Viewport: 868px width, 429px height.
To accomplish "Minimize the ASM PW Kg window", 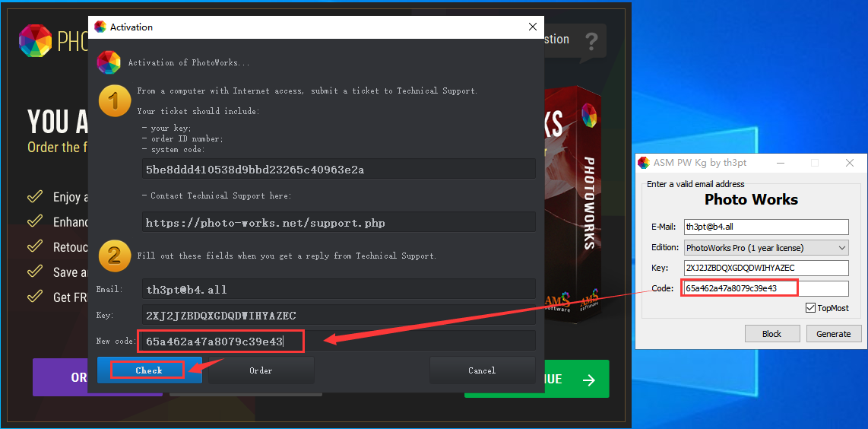I will (x=780, y=163).
